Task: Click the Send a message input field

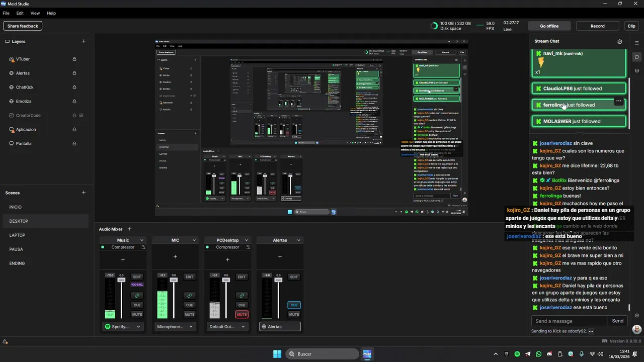Action: click(570, 321)
